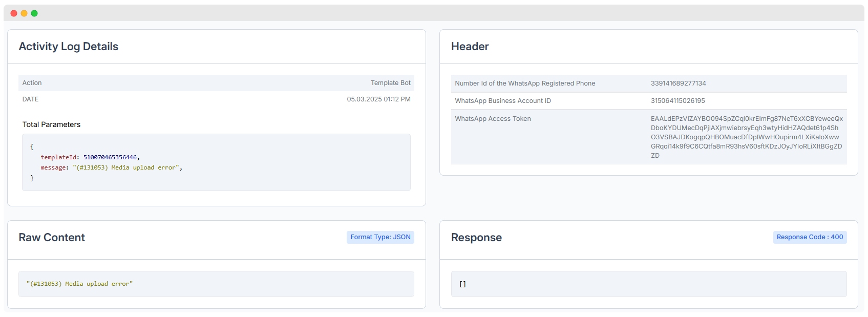Click the red close window button
Viewport: 868px width, 317px height.
pos(14,13)
